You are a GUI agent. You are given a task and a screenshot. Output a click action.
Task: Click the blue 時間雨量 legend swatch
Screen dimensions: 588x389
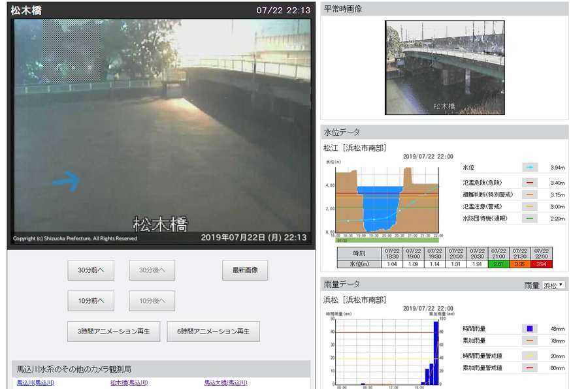coord(530,329)
